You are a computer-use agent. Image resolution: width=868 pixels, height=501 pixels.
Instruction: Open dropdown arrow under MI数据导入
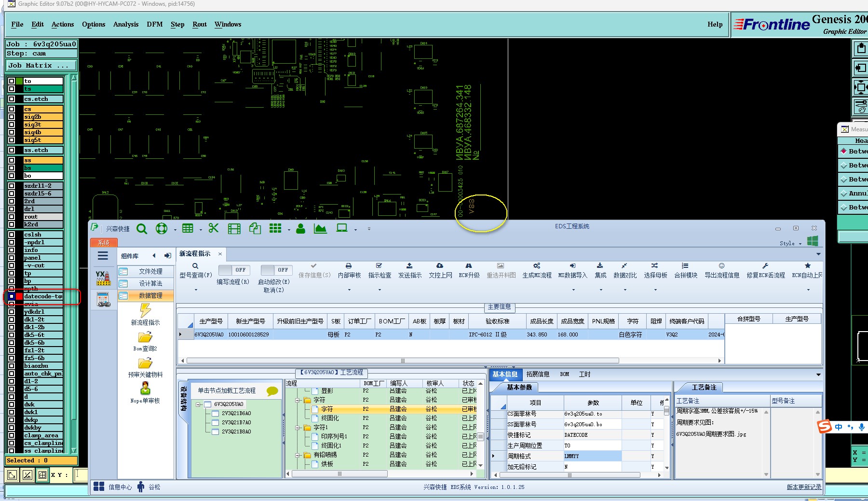click(573, 290)
